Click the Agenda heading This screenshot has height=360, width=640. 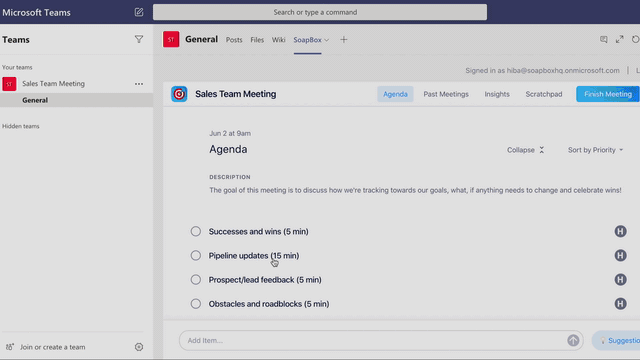[x=228, y=149]
